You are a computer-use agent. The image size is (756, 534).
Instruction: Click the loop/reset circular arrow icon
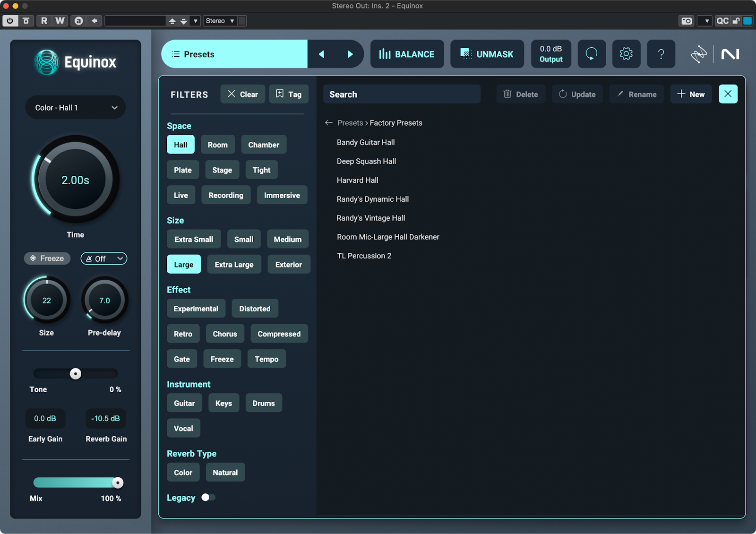click(x=592, y=54)
